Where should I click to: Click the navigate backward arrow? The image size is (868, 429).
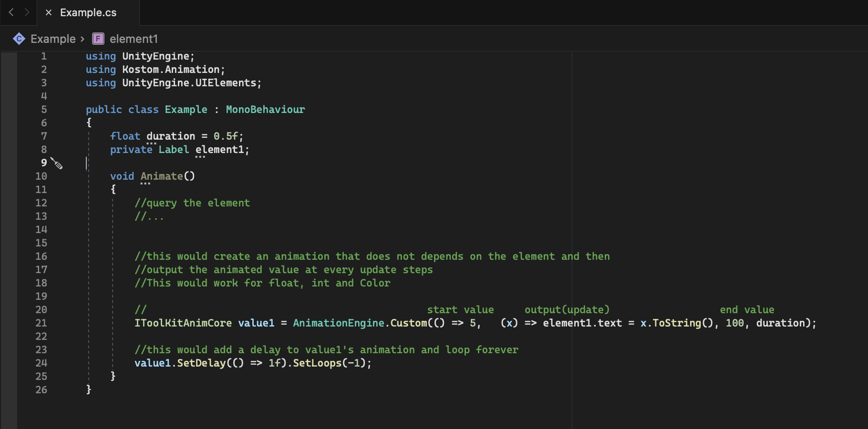tap(11, 12)
